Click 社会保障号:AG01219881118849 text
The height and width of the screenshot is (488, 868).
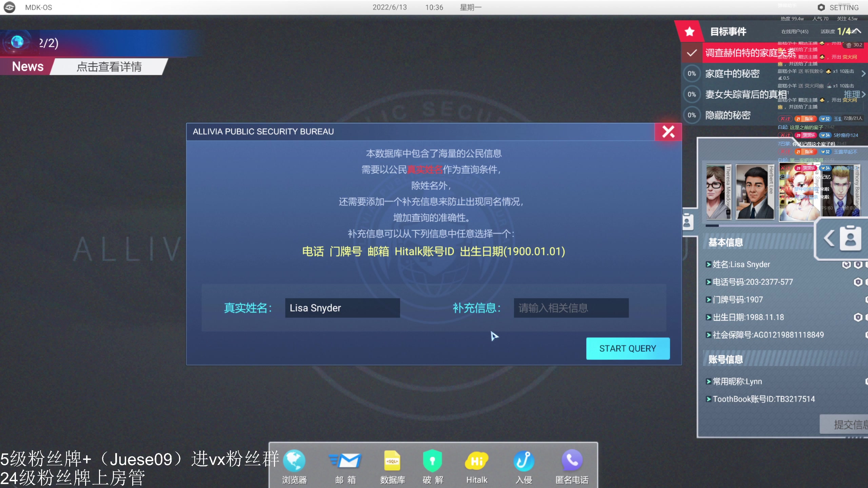point(768,335)
